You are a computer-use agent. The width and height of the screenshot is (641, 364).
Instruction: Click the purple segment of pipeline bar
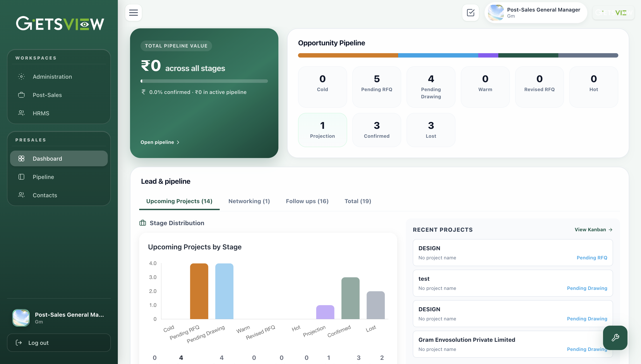coord(488,55)
